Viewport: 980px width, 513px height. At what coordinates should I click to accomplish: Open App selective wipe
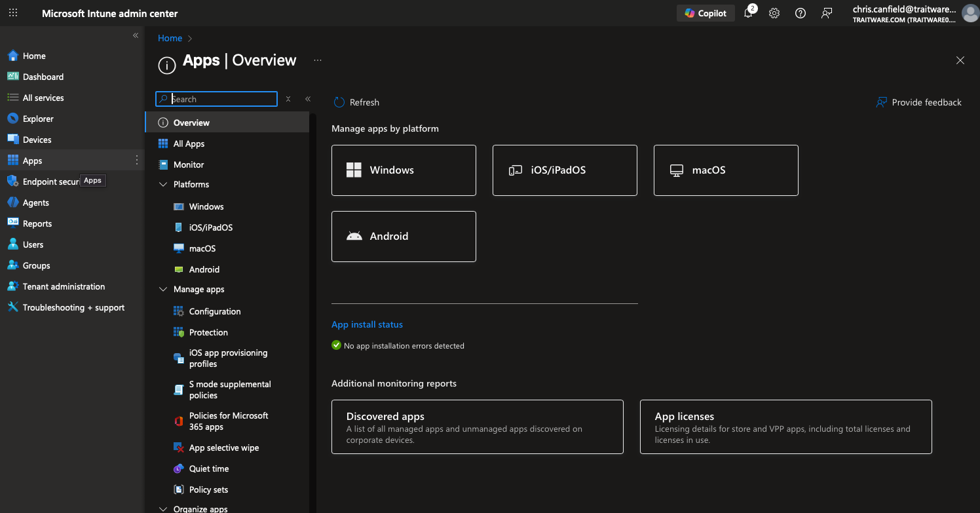(x=223, y=448)
